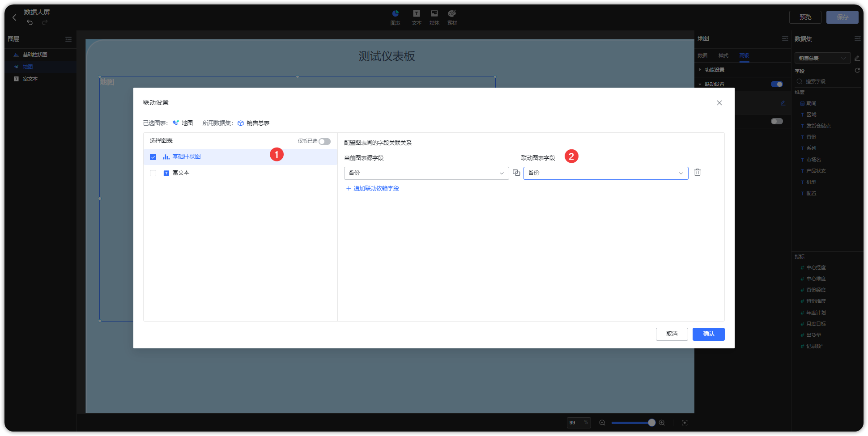Toggle the gray switch below 联动设置

[777, 121]
